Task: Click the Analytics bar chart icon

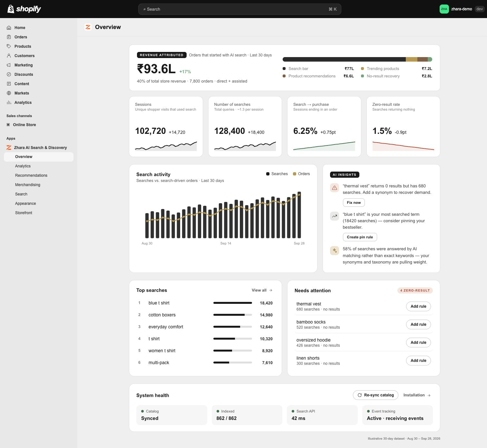Action: click(9, 103)
